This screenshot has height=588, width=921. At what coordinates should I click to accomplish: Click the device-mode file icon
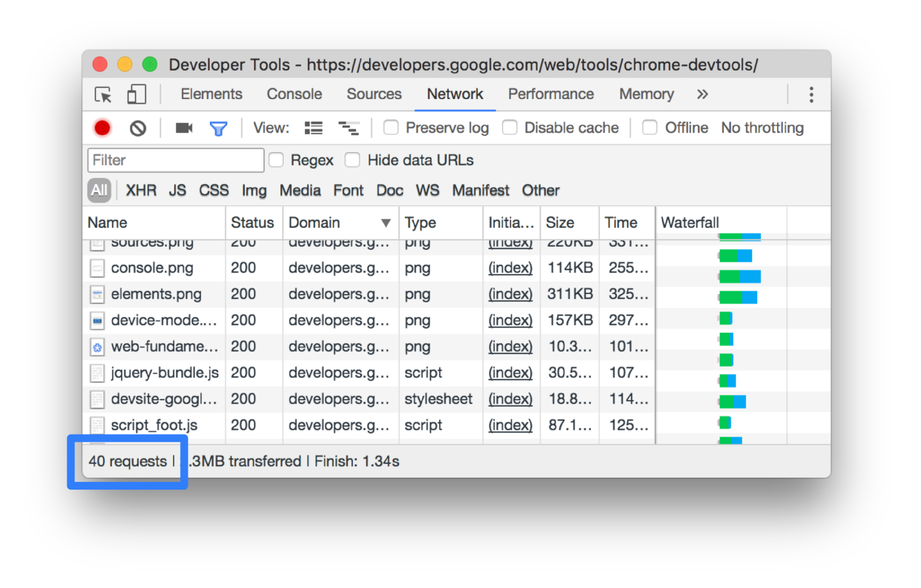point(97,321)
